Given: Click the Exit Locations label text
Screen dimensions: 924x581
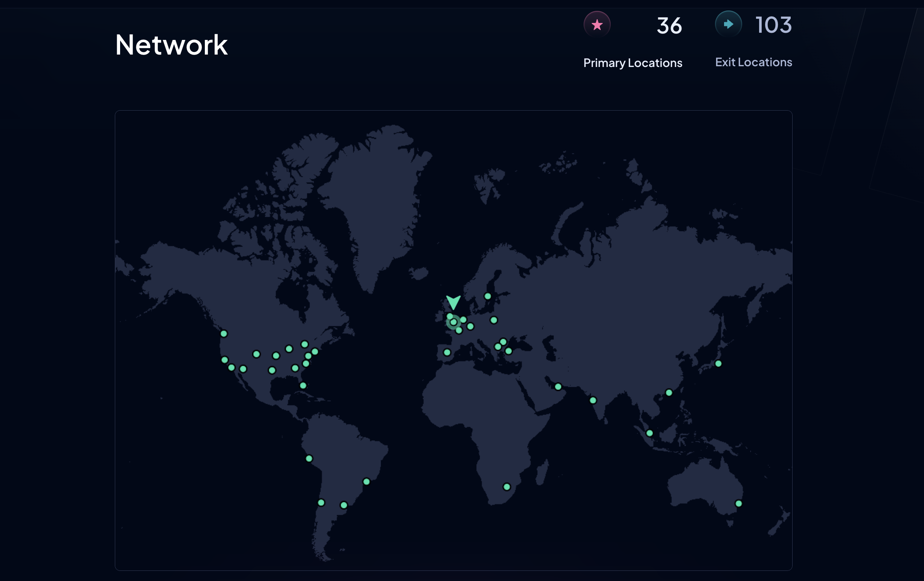Looking at the screenshot, I should pos(753,62).
